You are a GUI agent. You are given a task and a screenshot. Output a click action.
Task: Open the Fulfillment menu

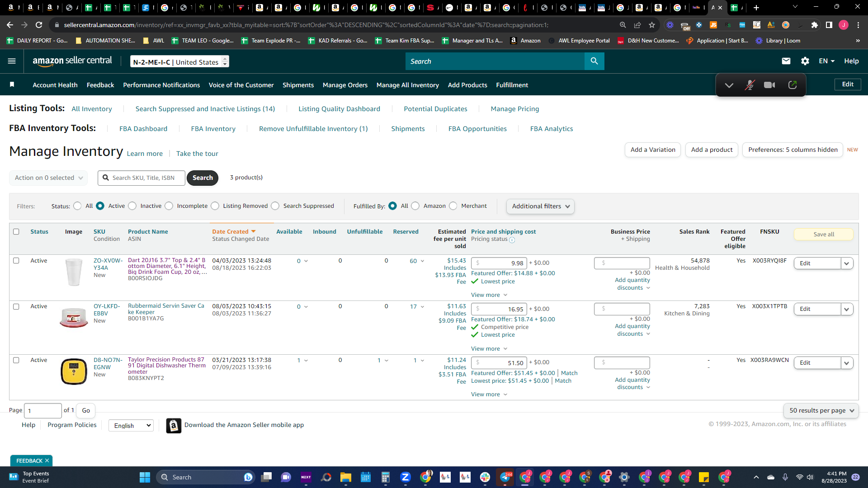512,84
